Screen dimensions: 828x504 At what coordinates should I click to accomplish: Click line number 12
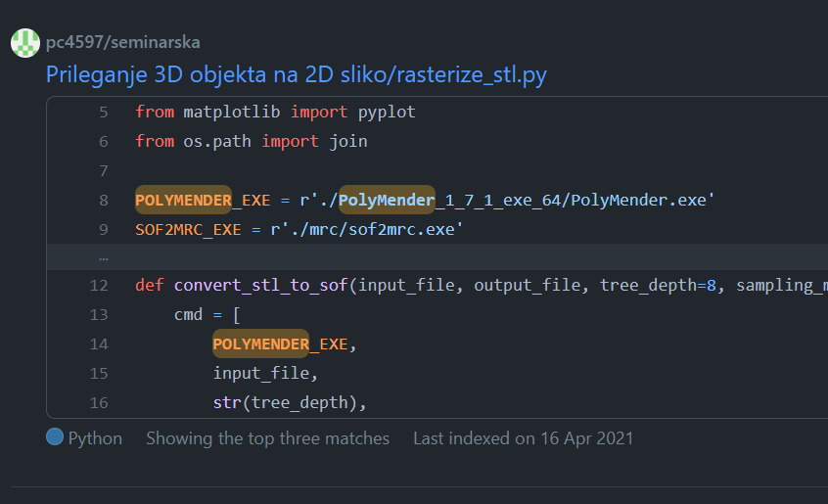[99, 286]
